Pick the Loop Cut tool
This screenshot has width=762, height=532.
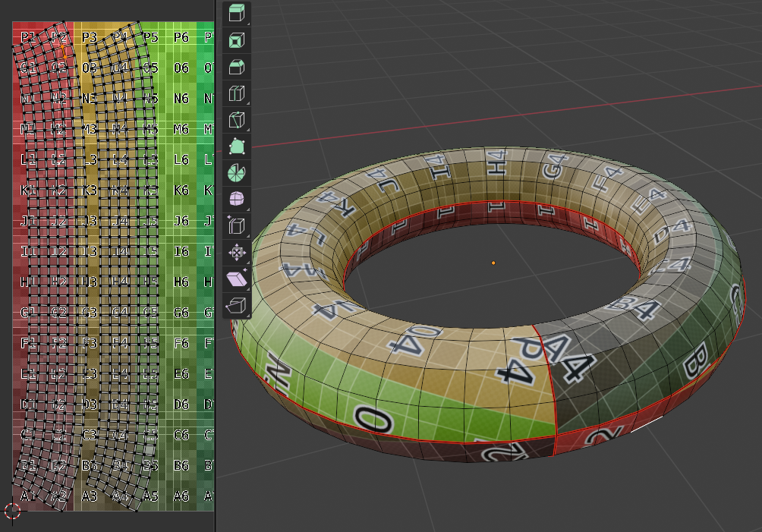pyautogui.click(x=237, y=93)
